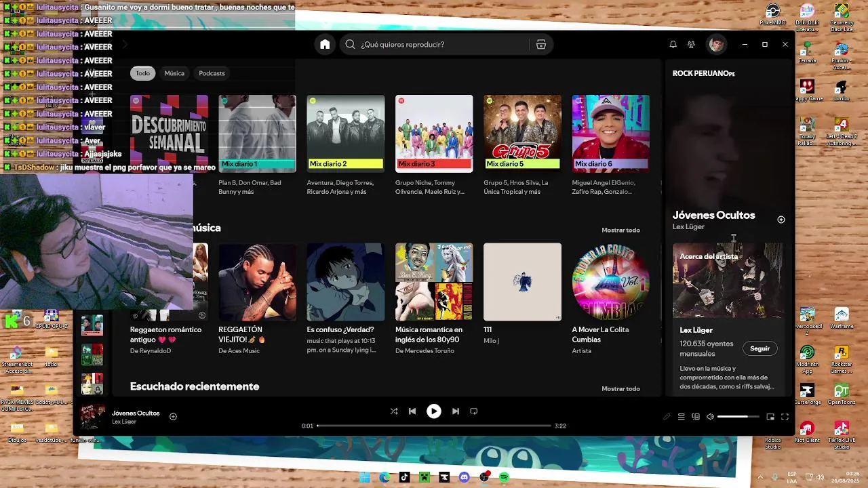Viewport: 868px width, 488px height.
Task: Toggle shuffle mode
Action: pos(394,411)
